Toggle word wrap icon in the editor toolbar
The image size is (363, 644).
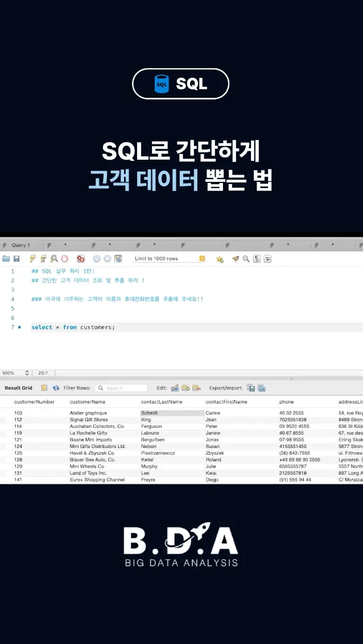(267, 259)
